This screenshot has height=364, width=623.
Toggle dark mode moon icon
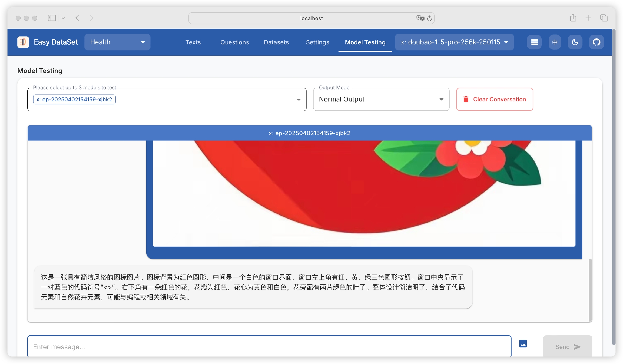(x=575, y=42)
